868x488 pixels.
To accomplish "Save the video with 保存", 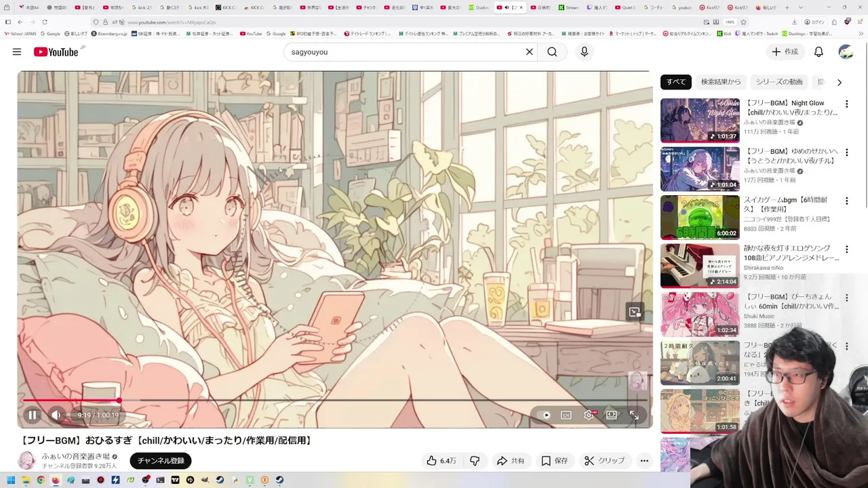I will pyautogui.click(x=554, y=460).
